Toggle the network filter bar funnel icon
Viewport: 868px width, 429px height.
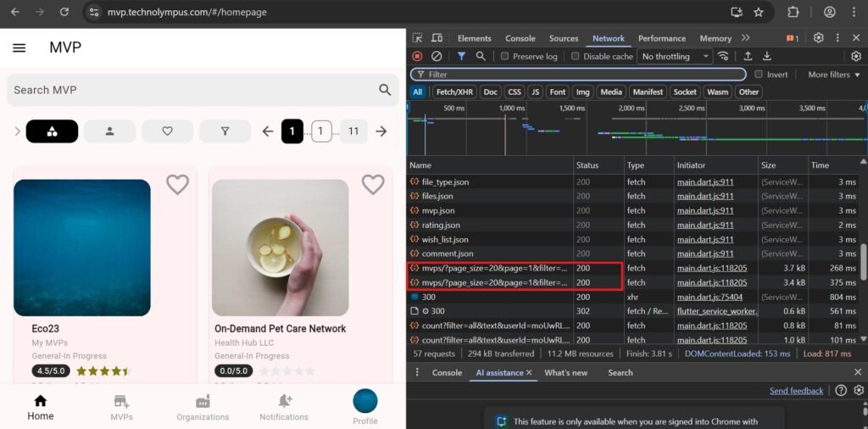pyautogui.click(x=461, y=56)
